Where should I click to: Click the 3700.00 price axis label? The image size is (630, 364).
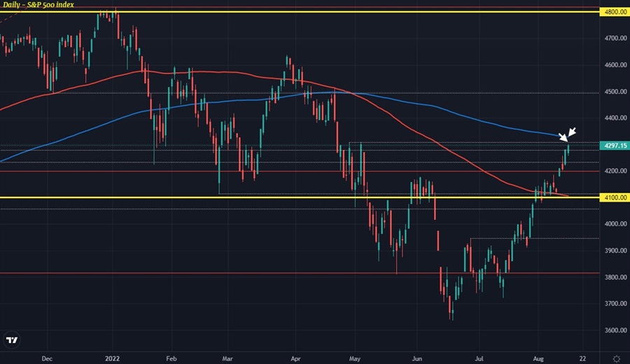tap(615, 303)
